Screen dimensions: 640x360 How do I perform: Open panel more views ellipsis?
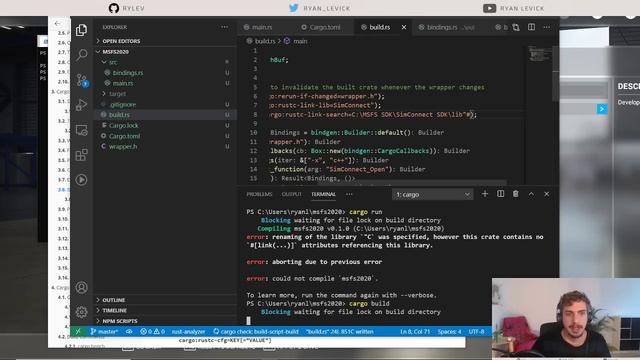(349, 194)
